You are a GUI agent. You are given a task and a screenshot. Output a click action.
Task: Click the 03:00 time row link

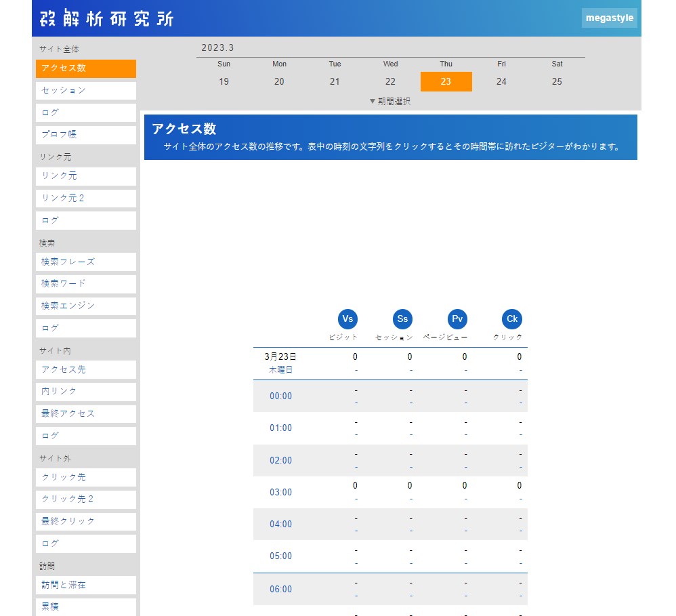pyautogui.click(x=280, y=492)
